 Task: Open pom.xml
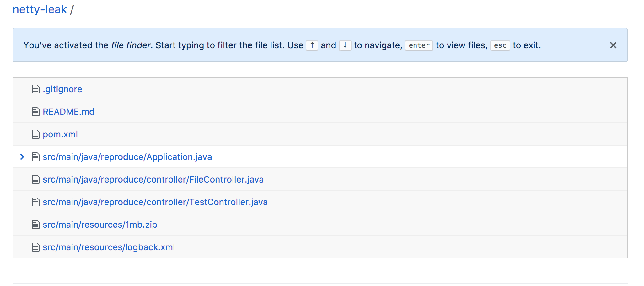click(60, 134)
